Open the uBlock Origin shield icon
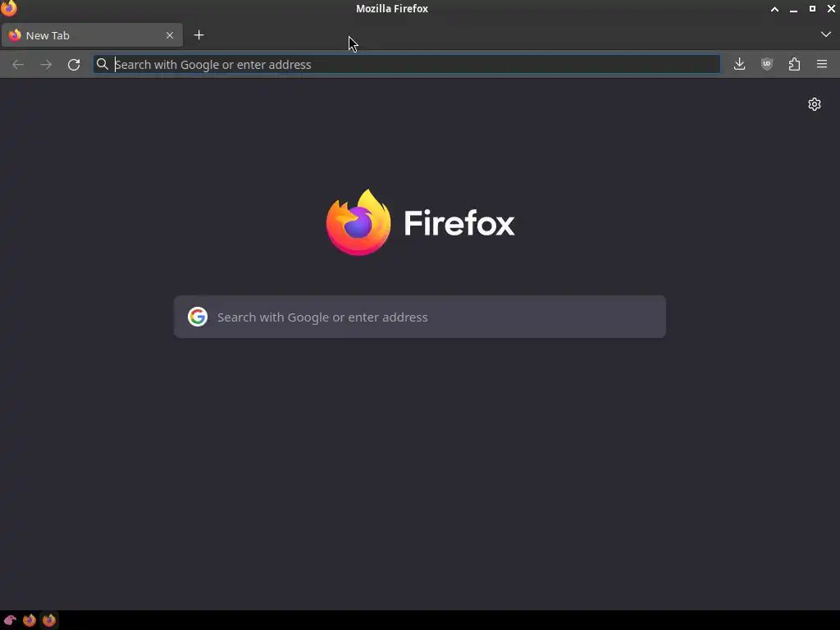840x630 pixels. [x=767, y=64]
